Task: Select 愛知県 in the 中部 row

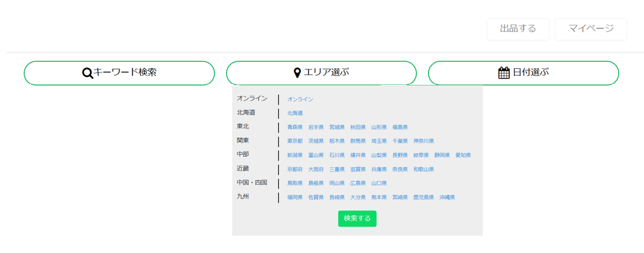Action: 463,155
